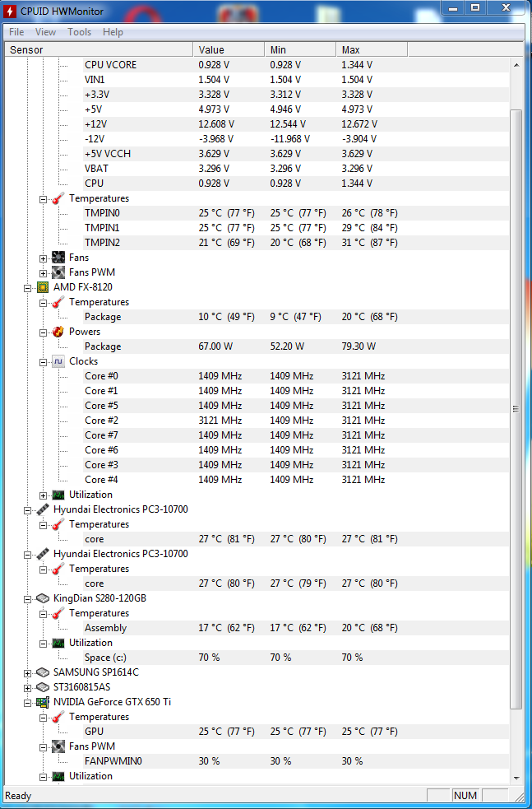Click the thermometer icon under KingDian drive
This screenshot has width=532, height=809.
pyautogui.click(x=58, y=613)
